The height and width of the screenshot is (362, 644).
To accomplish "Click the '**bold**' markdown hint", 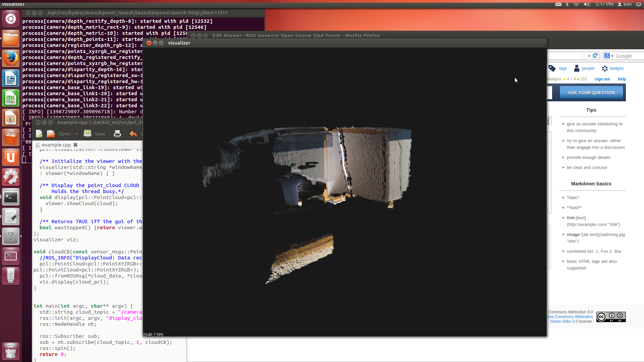I will 574,208.
